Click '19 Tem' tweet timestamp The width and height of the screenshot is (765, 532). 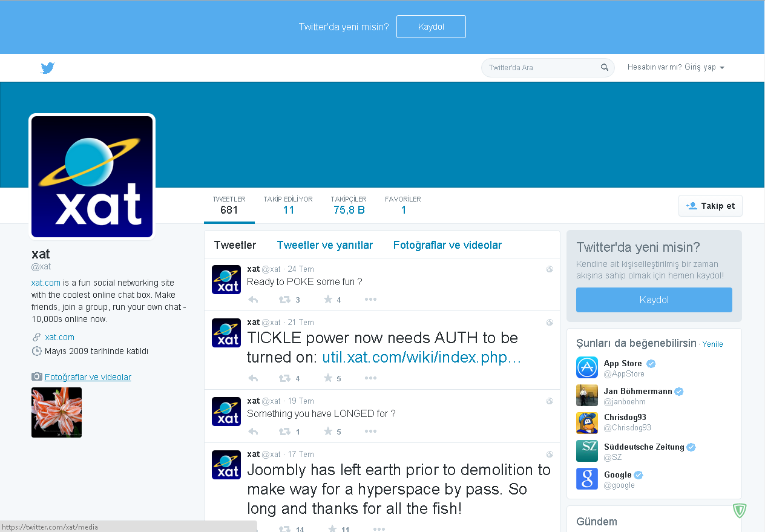tap(301, 401)
